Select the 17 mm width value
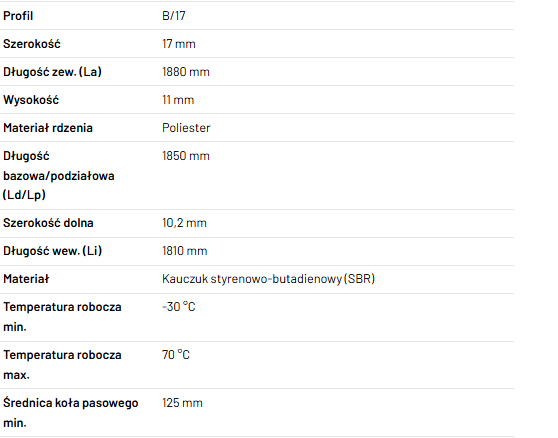This screenshot has height=438, width=558. [x=179, y=44]
